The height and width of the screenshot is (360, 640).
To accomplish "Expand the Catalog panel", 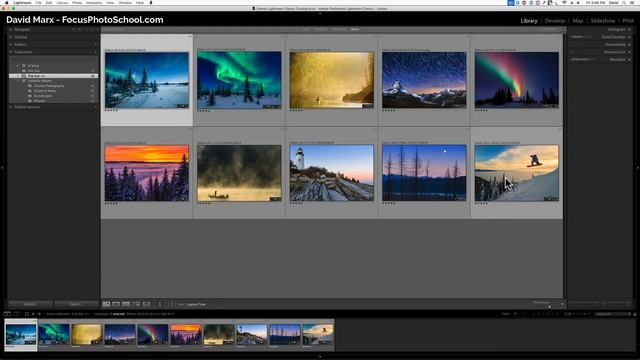I will tap(11, 37).
